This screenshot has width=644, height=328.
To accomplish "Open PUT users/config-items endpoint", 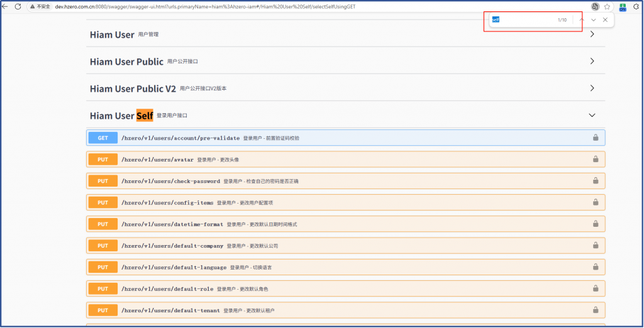I will (x=167, y=203).
